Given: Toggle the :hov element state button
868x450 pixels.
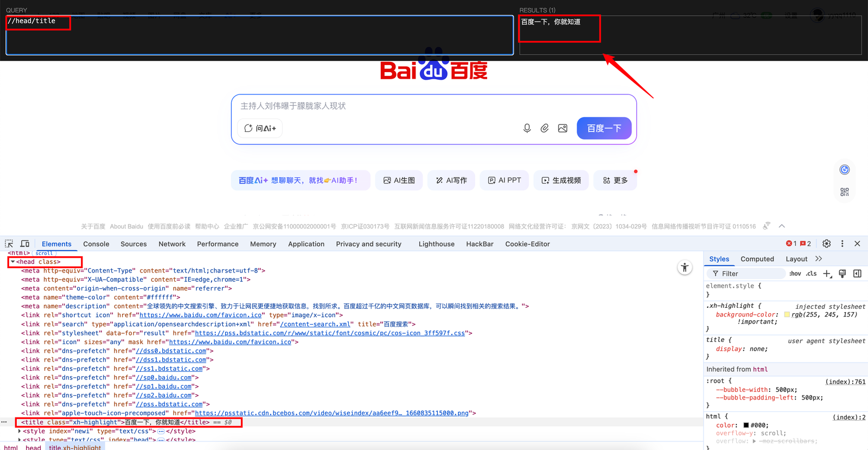Looking at the screenshot, I should 795,274.
